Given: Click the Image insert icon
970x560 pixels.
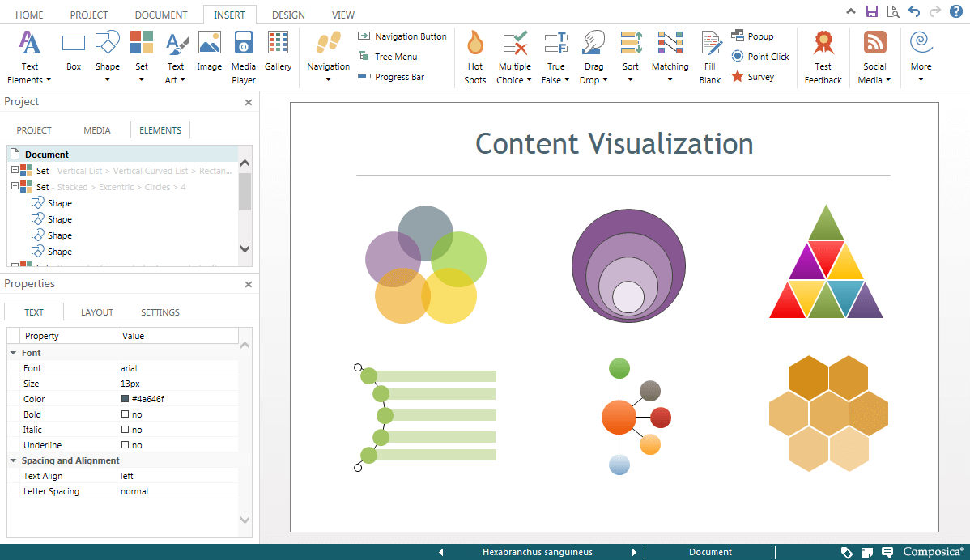Looking at the screenshot, I should [x=209, y=53].
